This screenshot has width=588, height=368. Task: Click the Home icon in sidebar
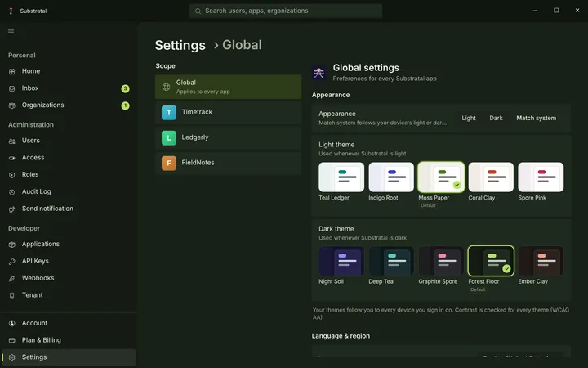pos(12,71)
